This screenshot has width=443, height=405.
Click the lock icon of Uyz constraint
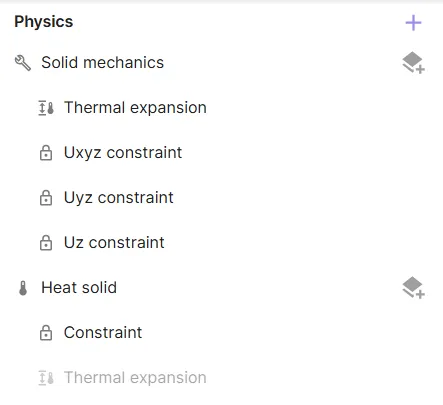(46, 198)
